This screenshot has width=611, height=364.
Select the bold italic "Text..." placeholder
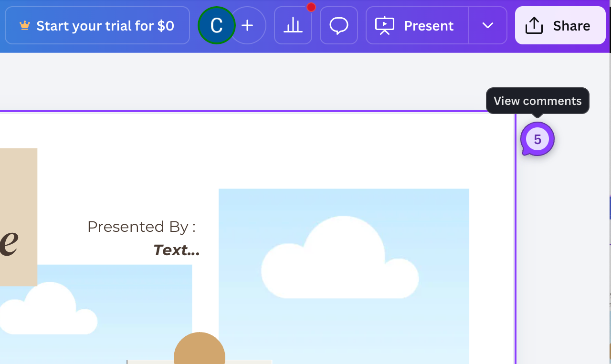[176, 250]
